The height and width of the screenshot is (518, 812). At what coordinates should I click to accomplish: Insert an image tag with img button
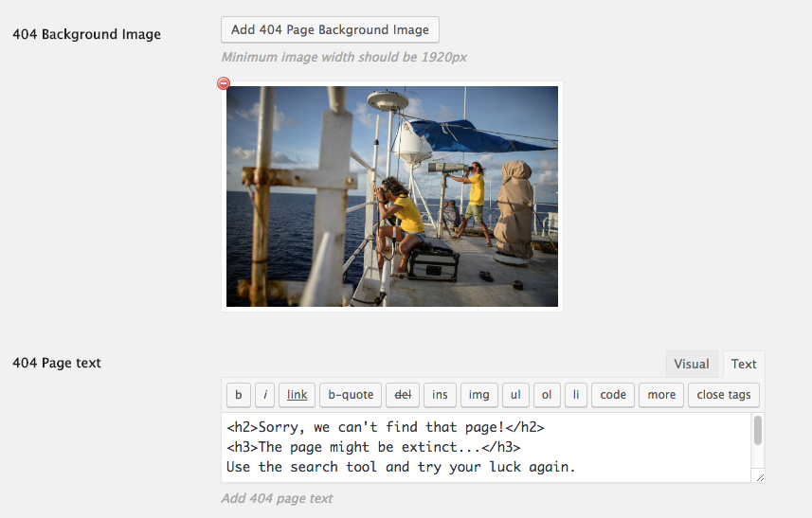click(x=479, y=395)
